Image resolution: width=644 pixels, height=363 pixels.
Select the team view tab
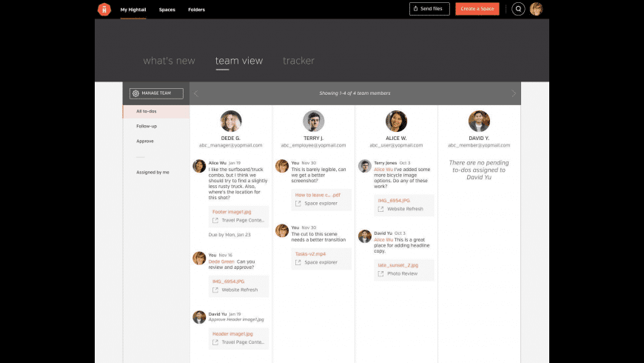(239, 61)
